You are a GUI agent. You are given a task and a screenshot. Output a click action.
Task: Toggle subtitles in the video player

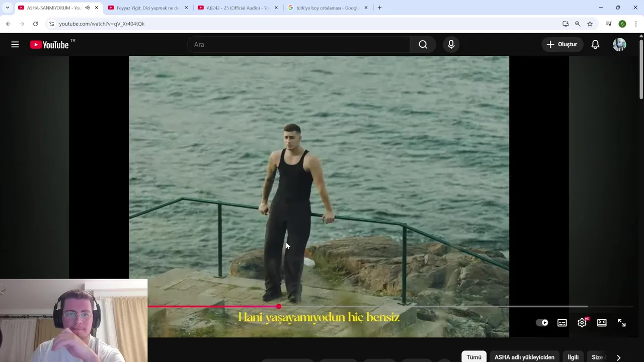click(x=562, y=323)
